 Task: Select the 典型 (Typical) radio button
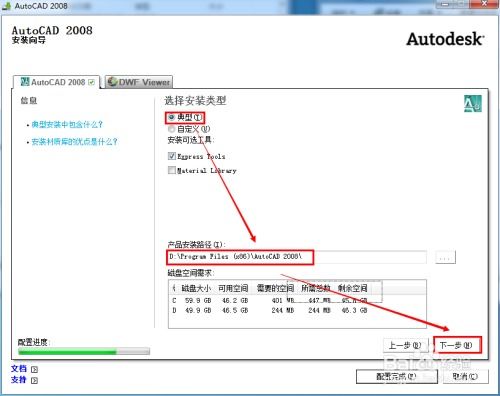click(171, 117)
